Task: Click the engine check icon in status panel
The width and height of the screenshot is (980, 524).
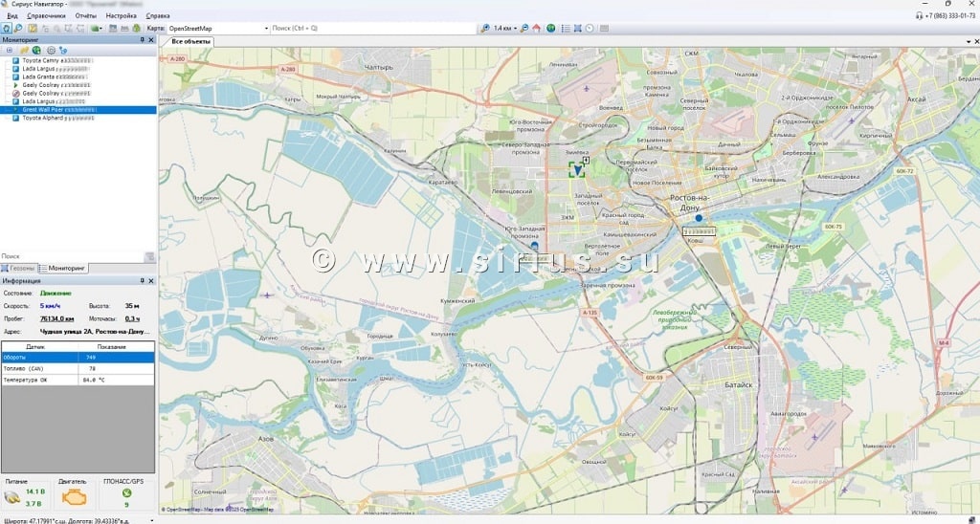Action: click(73, 497)
